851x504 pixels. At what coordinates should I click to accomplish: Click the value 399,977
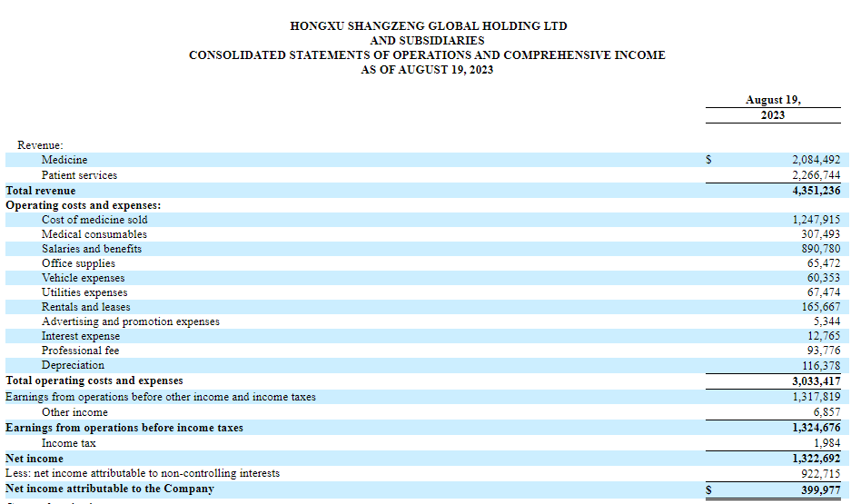click(x=820, y=489)
